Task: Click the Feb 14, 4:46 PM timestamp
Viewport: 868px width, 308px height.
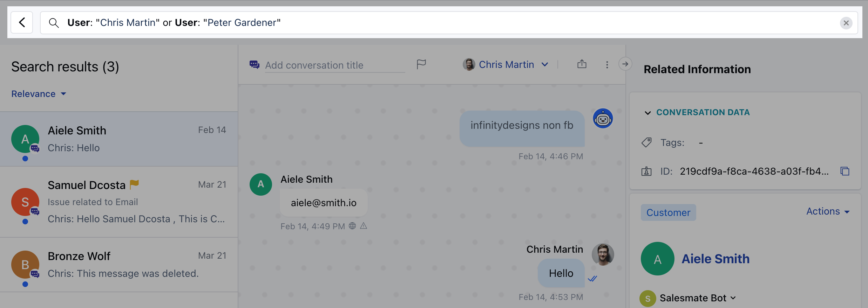Action: pos(551,156)
